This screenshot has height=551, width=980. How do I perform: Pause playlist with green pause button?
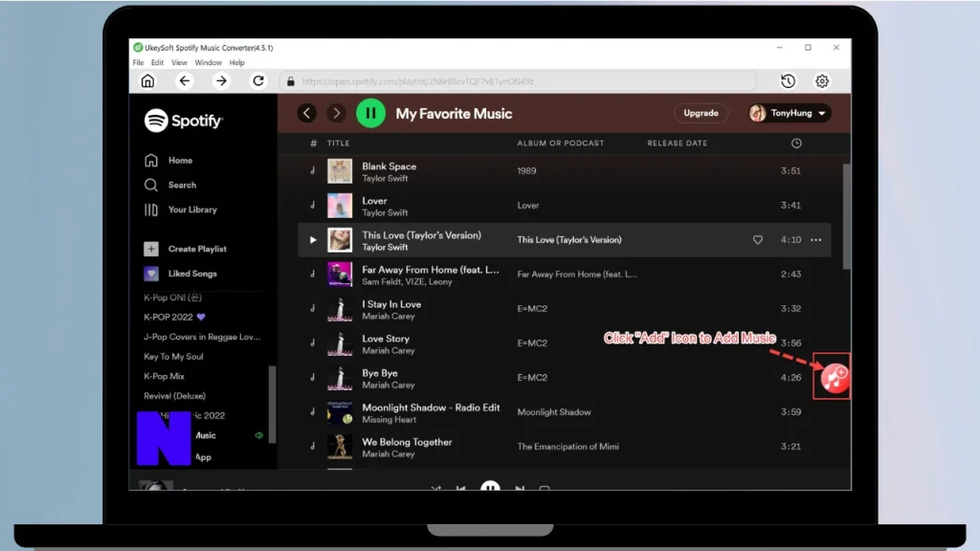(370, 113)
